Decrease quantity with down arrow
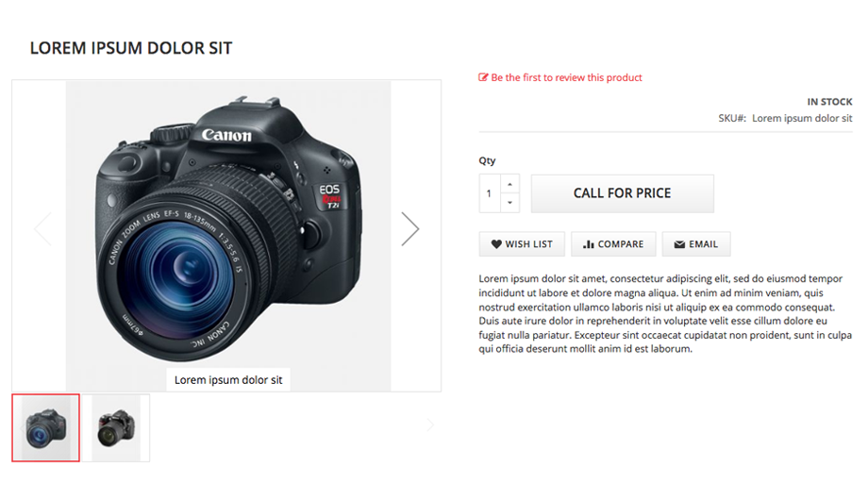 tap(509, 203)
